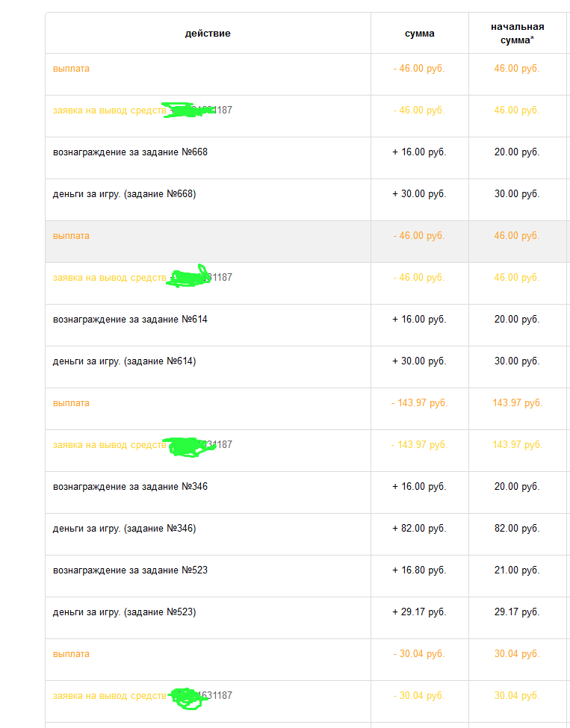Screen dimensions: 570x728
Task: Click 'деньги за игру. (задание №668)' entry
Action: 125,194
